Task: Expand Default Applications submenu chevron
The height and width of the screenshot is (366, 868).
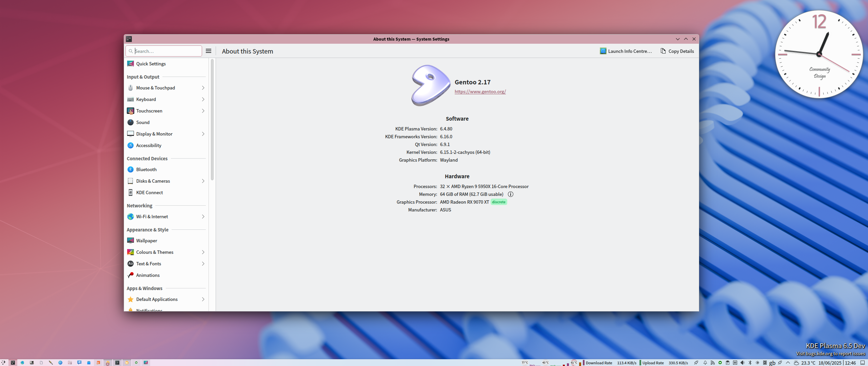Action: click(203, 299)
